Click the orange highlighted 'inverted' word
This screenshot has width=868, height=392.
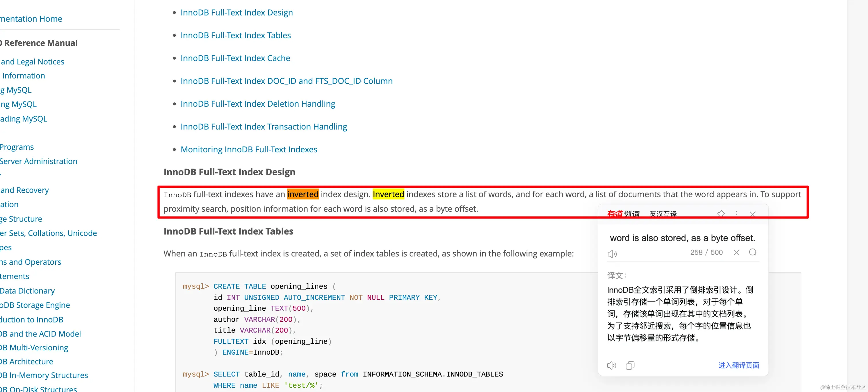303,194
